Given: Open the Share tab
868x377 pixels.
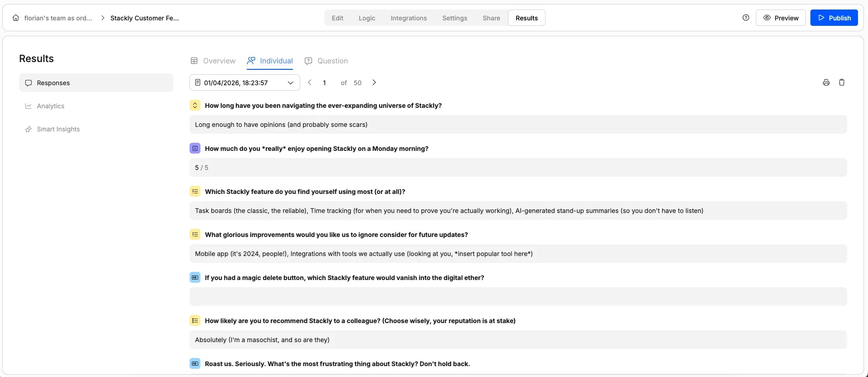Looking at the screenshot, I should [491, 18].
